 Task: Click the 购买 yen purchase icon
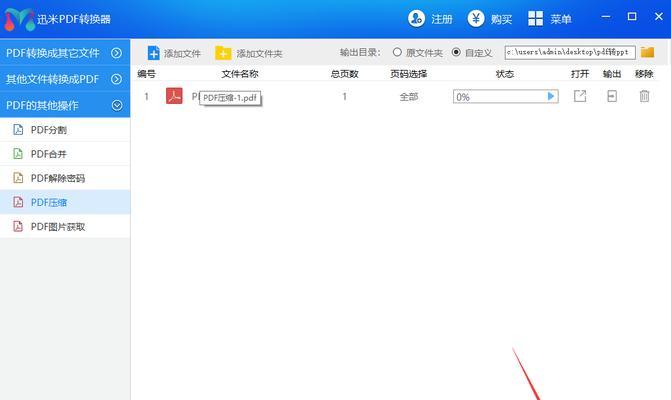pyautogui.click(x=475, y=18)
